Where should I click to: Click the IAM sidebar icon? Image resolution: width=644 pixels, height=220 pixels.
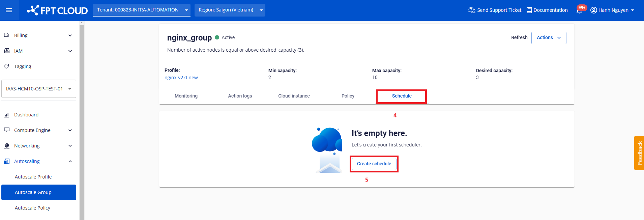(x=6, y=51)
